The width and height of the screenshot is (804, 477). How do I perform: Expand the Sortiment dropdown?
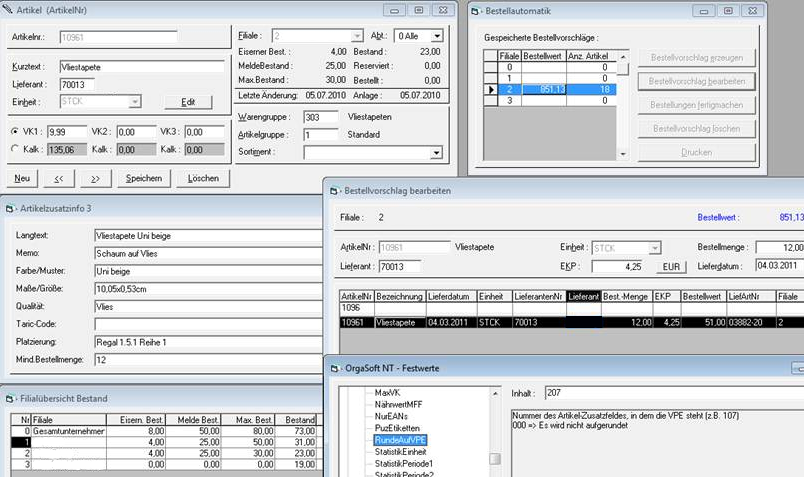[435, 153]
